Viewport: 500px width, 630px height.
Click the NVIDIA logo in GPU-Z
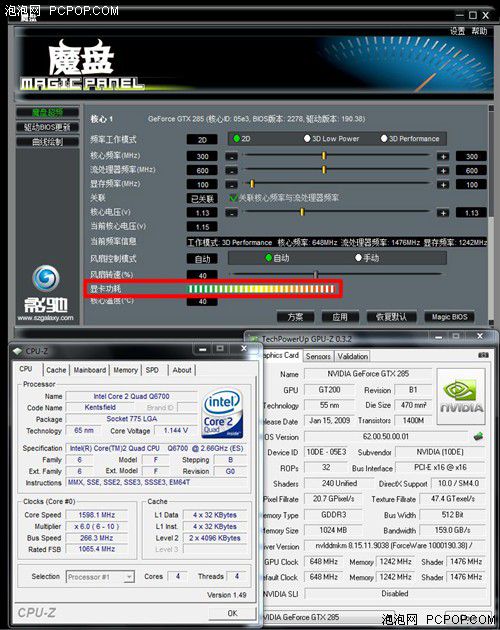461,396
